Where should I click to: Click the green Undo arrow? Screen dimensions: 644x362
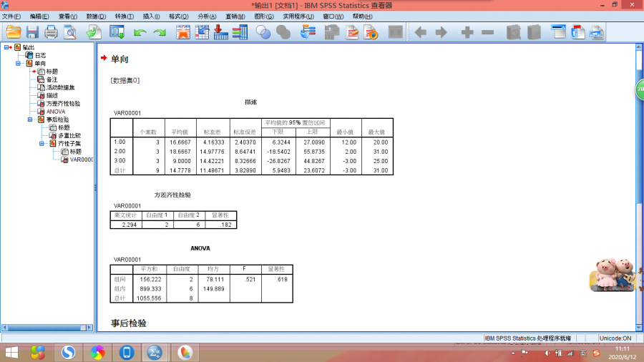coord(140,32)
